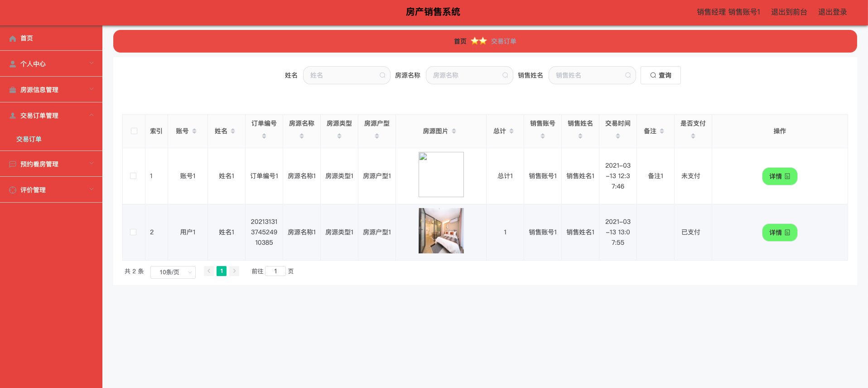Viewport: 868px width, 388px height.
Task: Click search icon in 销售姓名 field
Action: point(628,75)
